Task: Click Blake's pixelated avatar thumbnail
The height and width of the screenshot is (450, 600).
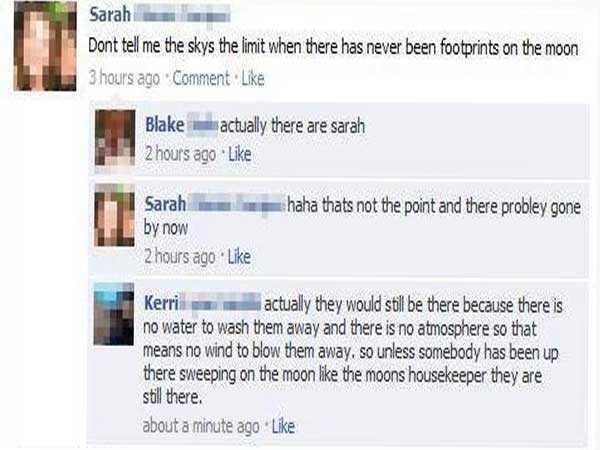Action: click(x=115, y=138)
